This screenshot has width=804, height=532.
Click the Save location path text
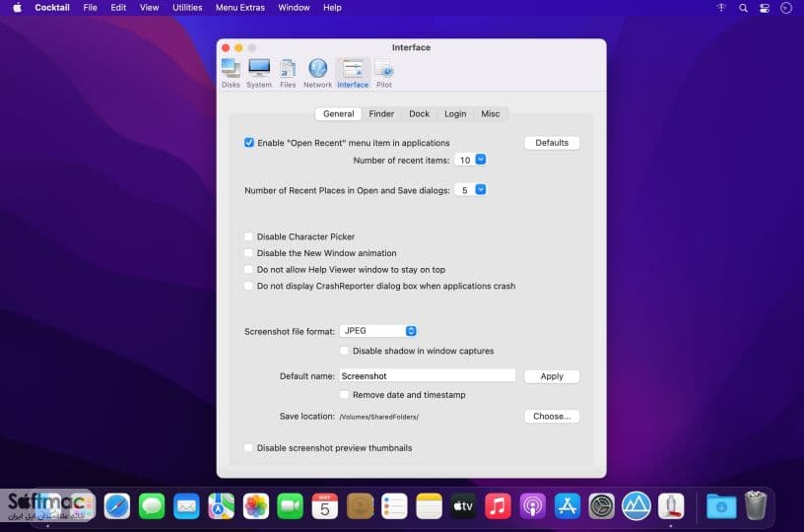379,417
